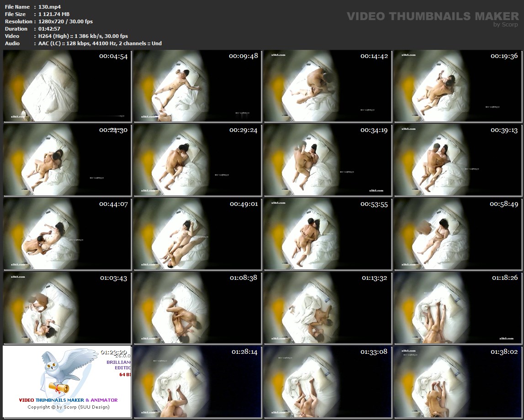Choose the frame stamped 00:39:13
The width and height of the screenshot is (524, 420).
(458, 160)
